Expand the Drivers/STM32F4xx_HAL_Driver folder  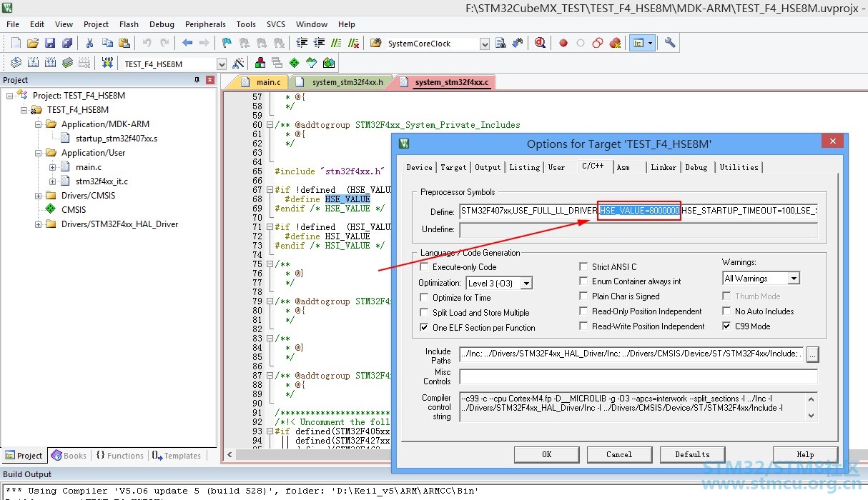coord(38,224)
